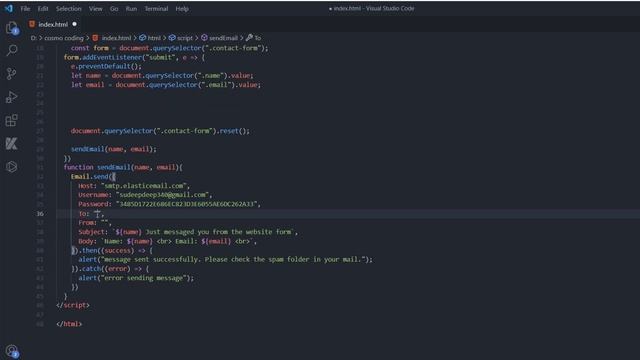Click the error sending message alert line
The height and width of the screenshot is (360, 640).
(x=136, y=278)
